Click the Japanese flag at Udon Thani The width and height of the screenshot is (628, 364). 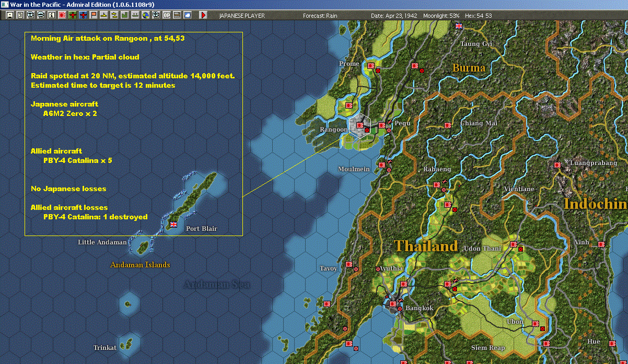point(514,244)
